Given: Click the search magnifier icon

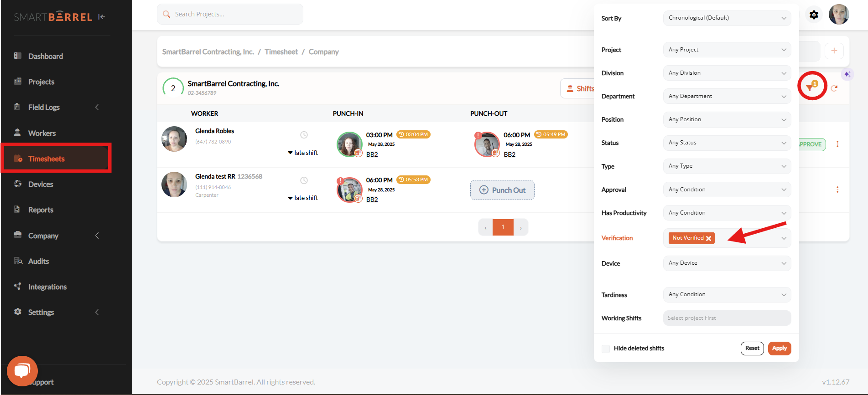Looking at the screenshot, I should [x=166, y=14].
